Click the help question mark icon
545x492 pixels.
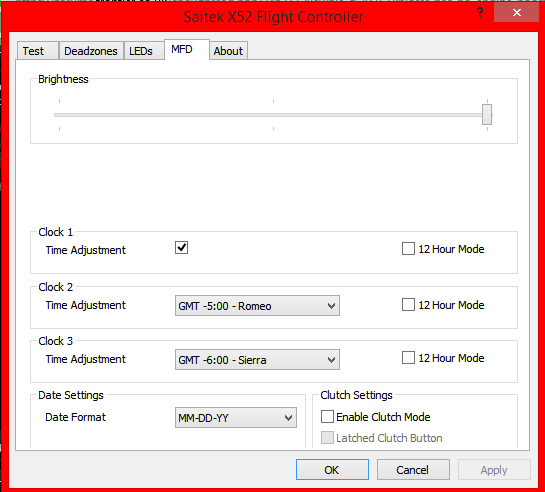(480, 13)
